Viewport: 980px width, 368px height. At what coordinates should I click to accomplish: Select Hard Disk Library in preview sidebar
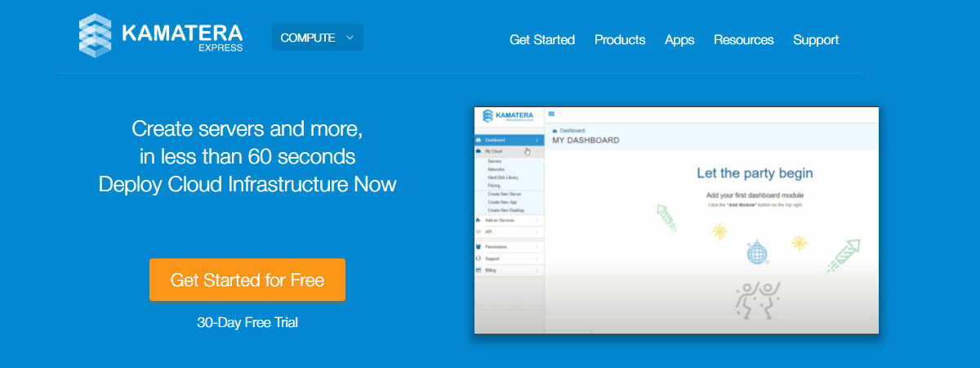point(502,177)
